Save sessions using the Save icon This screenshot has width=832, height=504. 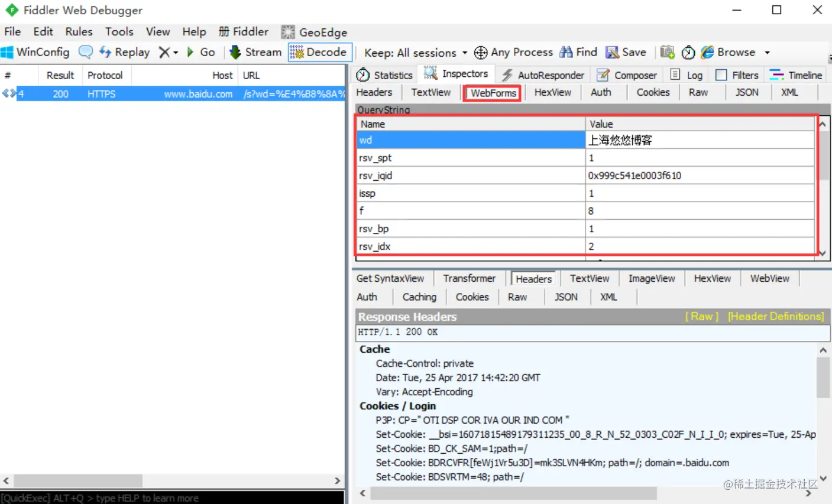click(612, 53)
